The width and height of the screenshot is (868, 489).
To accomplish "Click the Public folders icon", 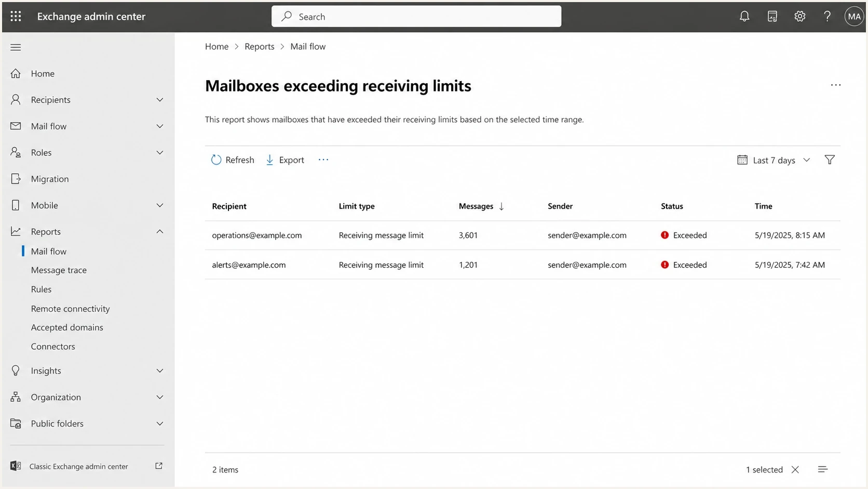I will (x=16, y=424).
